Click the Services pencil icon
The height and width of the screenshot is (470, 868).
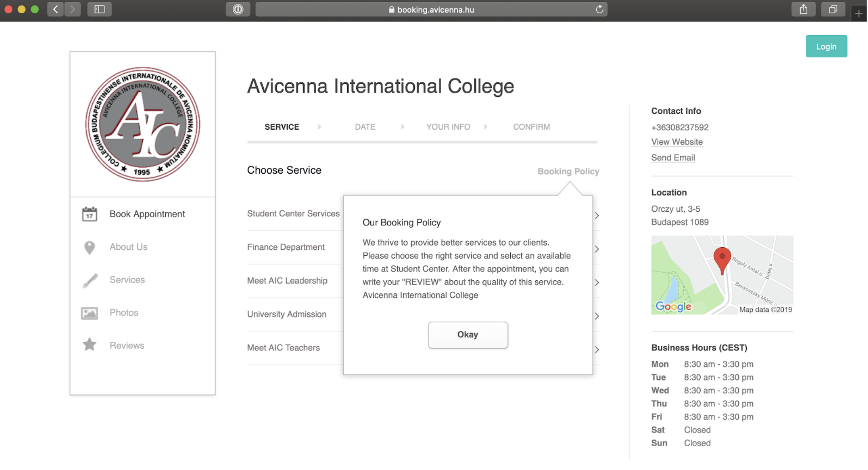coord(90,280)
